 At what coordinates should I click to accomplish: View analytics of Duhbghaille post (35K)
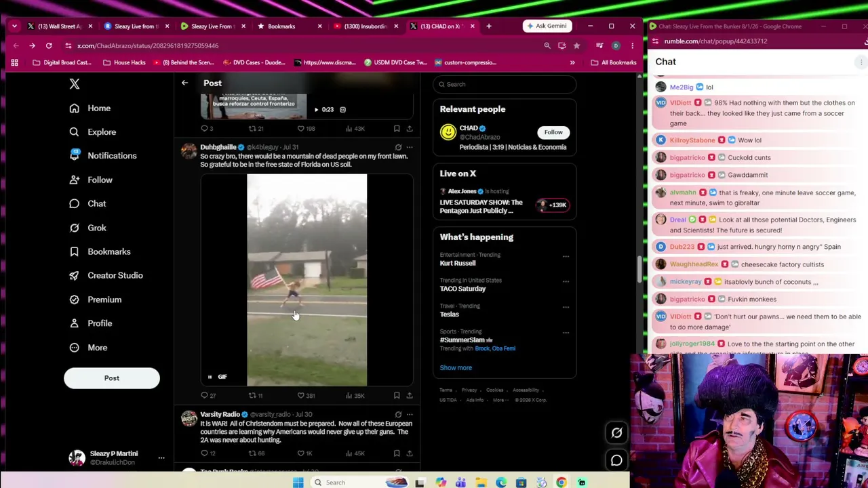pyautogui.click(x=355, y=395)
